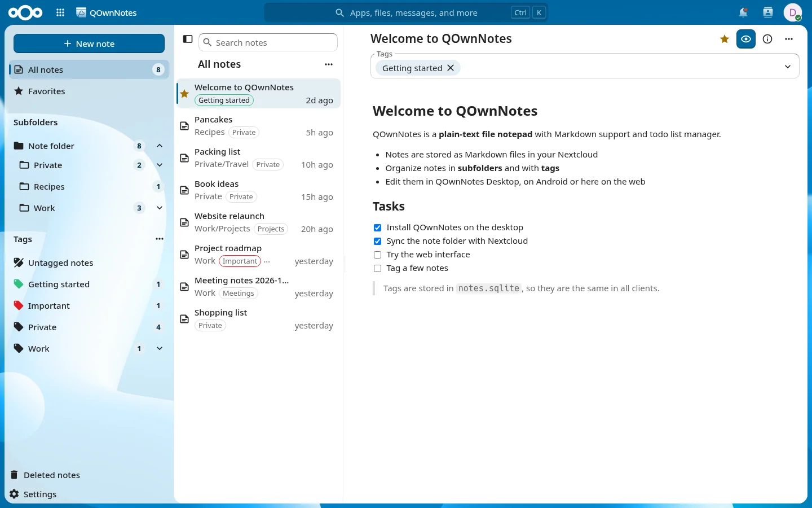Create a New note
Screen dimensions: 812x508
tap(89, 43)
